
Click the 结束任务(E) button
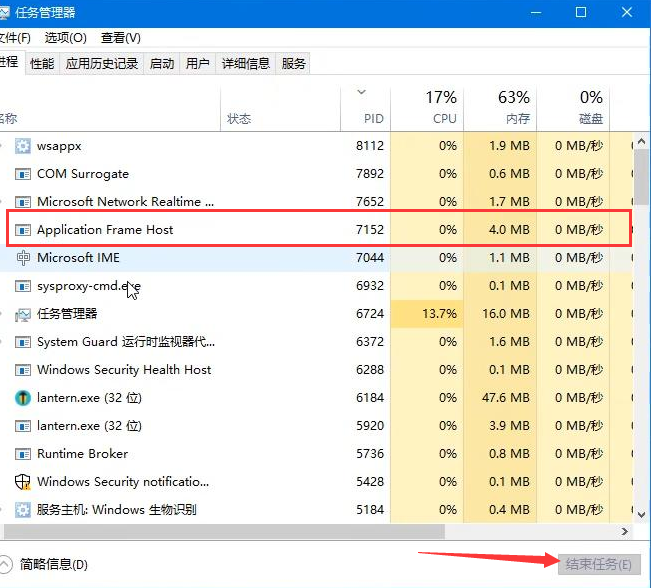[599, 564]
